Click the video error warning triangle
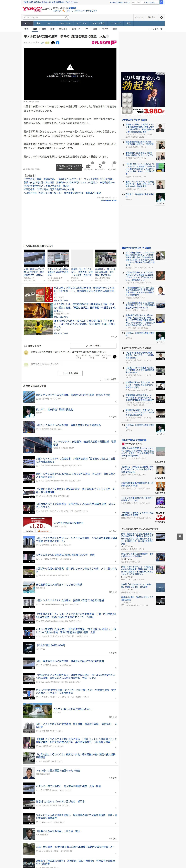 click(70, 67)
